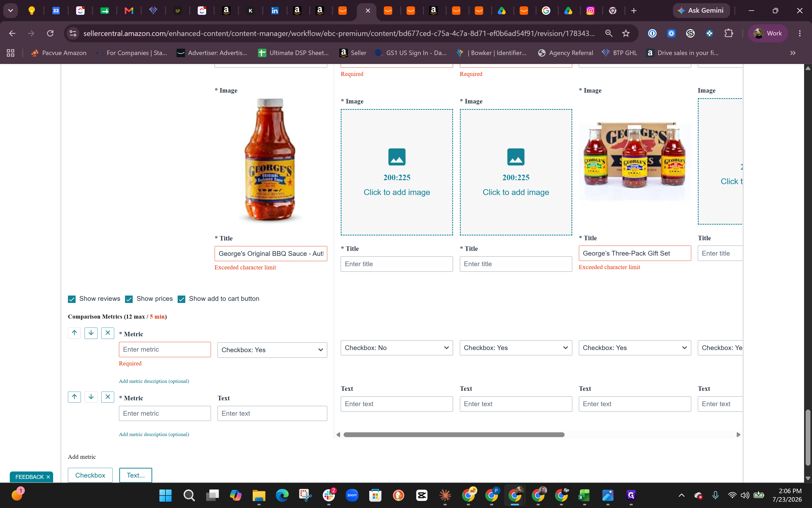Screen dimensions: 812x508
Task: Add metric description for first metric
Action: tap(154, 381)
